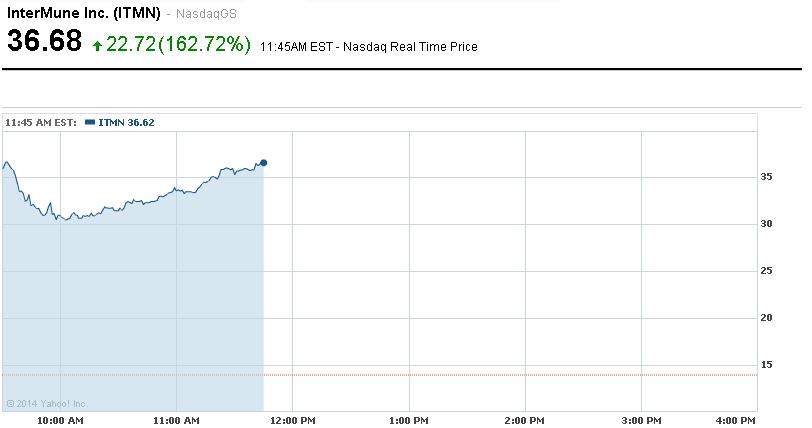Click the 1:00 PM time axis label
The height and width of the screenshot is (428, 812).
[x=409, y=419]
